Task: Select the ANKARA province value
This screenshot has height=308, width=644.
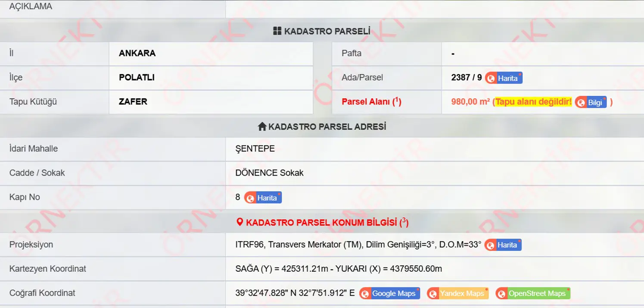Action: (137, 53)
